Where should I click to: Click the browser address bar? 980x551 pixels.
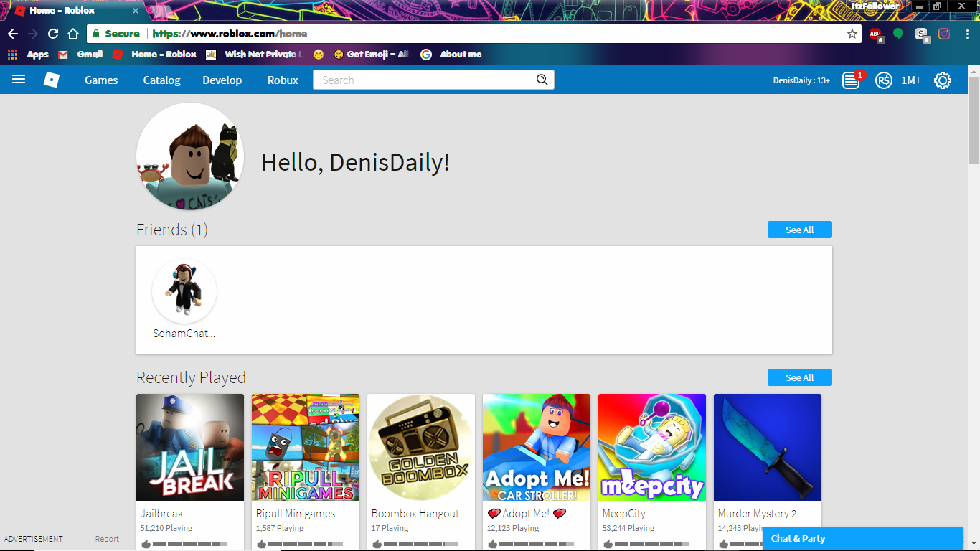tap(473, 34)
